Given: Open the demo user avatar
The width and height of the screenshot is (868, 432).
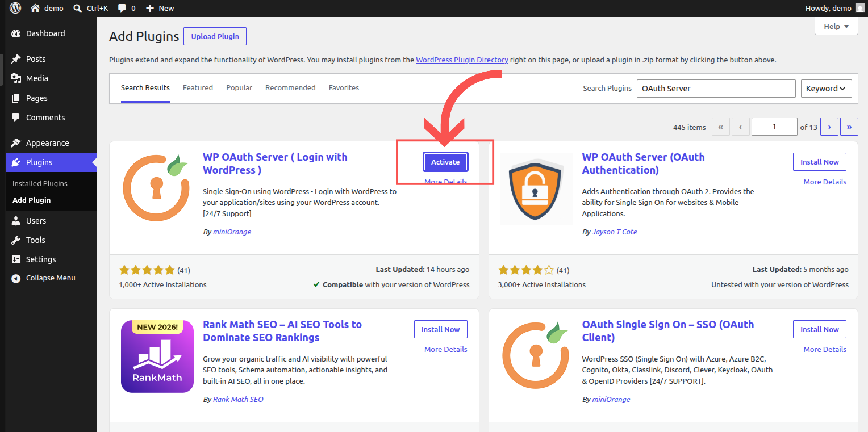Looking at the screenshot, I should [x=859, y=8].
